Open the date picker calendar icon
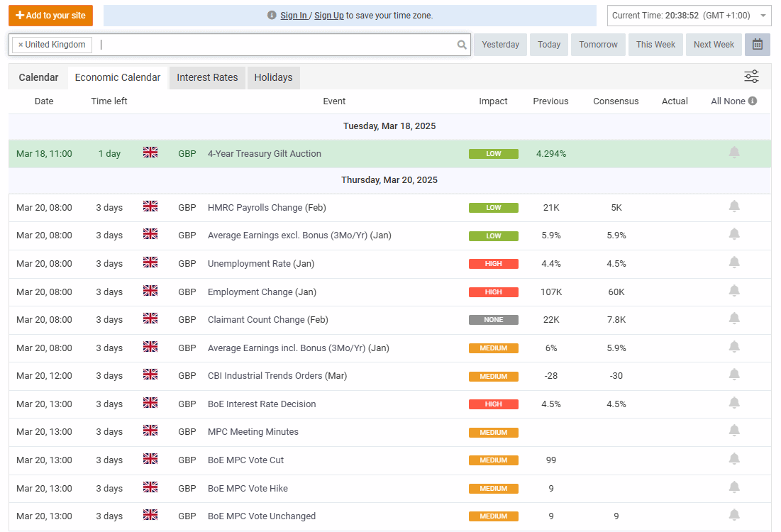Screen dimensions: 781x532 757,44
